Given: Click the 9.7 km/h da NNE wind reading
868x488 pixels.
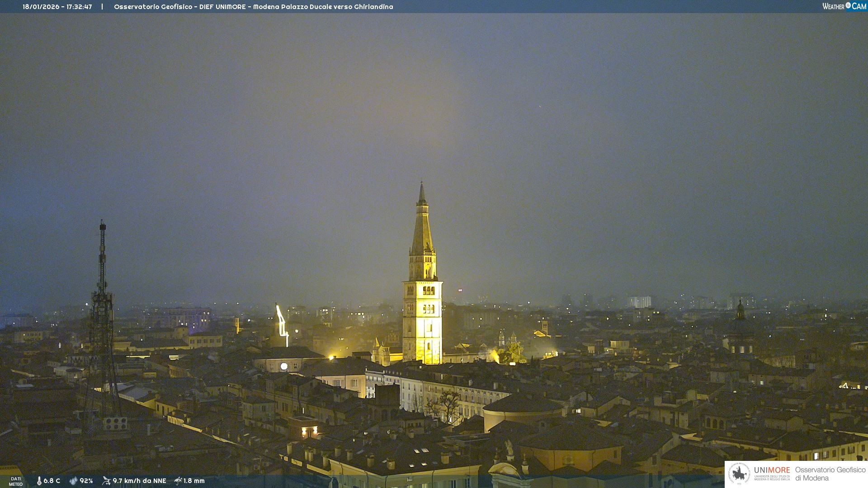Looking at the screenshot, I should click(x=139, y=481).
